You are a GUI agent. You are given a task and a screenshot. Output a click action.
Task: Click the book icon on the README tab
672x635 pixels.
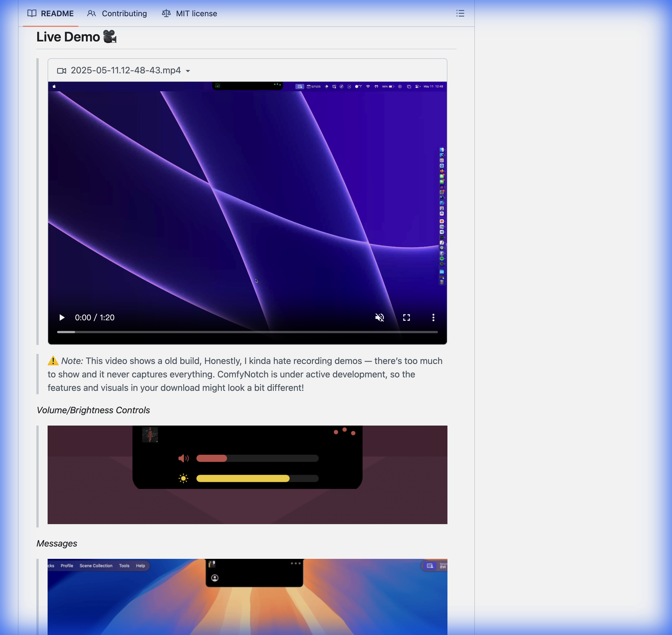(x=32, y=13)
